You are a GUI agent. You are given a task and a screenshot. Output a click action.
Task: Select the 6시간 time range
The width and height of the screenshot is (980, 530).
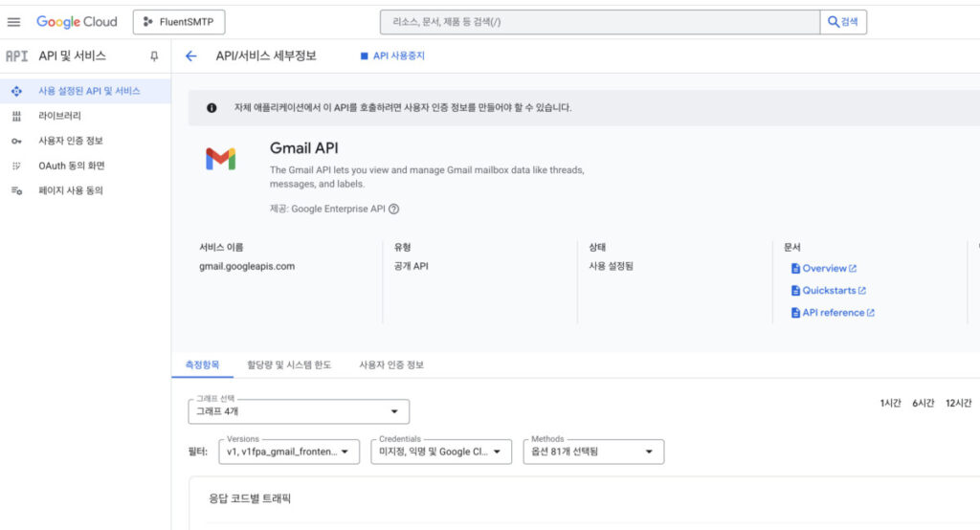924,404
